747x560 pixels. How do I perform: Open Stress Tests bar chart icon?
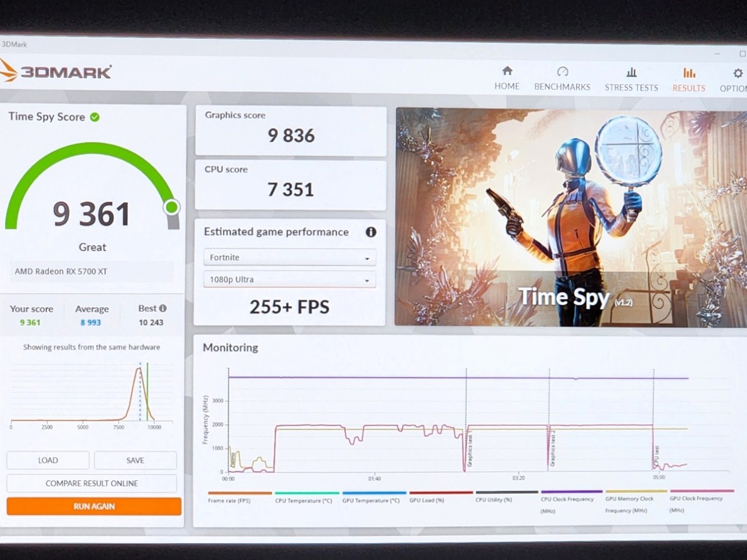click(x=631, y=72)
